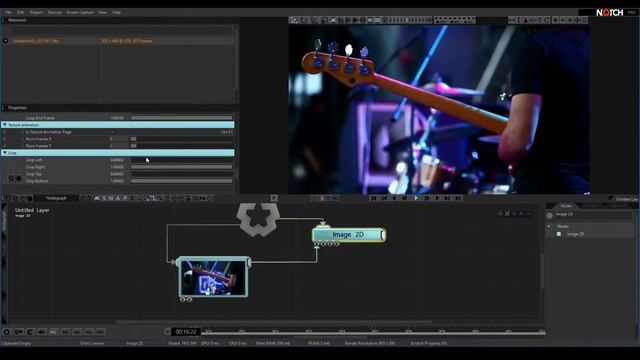The image size is (640, 360).
Task: Click the nodegraph plus icon
Action: click(x=500, y=213)
